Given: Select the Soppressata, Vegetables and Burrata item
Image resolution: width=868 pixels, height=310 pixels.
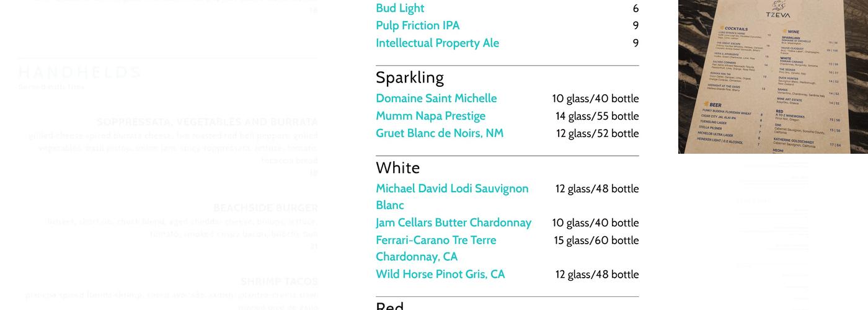Looking at the screenshot, I should tap(207, 122).
